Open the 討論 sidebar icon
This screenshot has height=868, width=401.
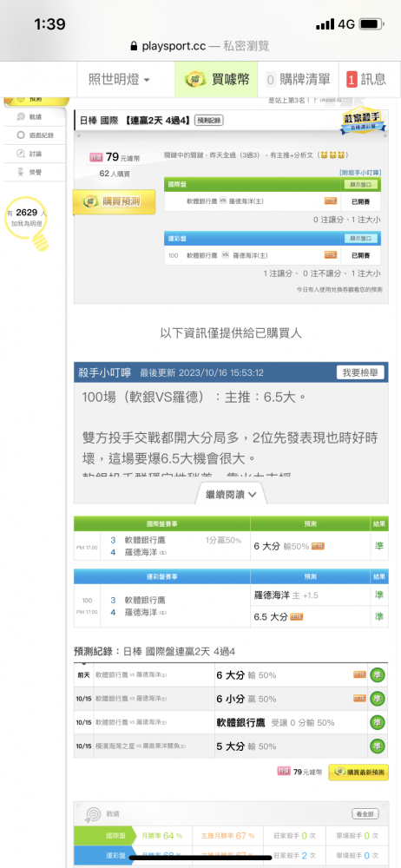coord(21,154)
